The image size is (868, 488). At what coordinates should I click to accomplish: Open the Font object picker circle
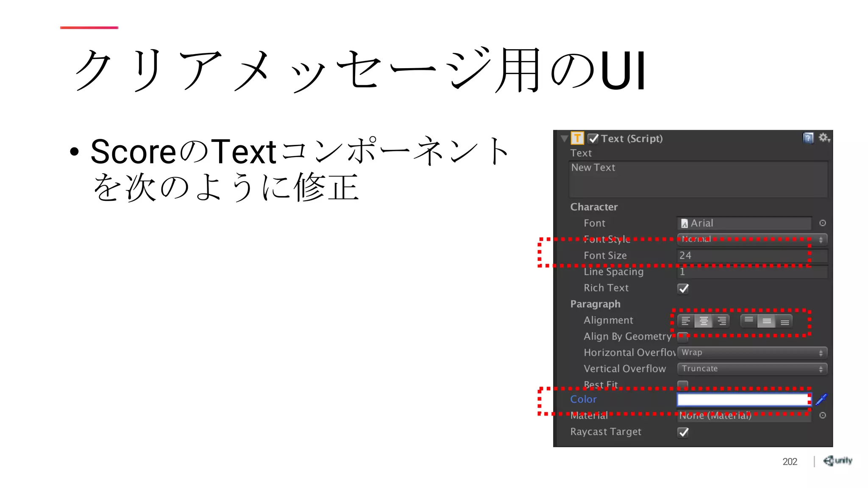tap(823, 223)
